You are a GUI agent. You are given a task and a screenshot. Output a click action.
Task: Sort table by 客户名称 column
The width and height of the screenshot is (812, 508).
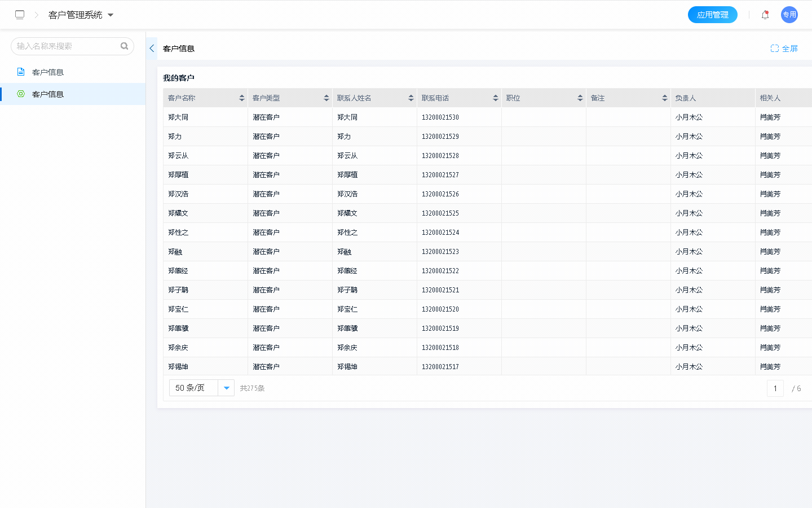tap(242, 98)
